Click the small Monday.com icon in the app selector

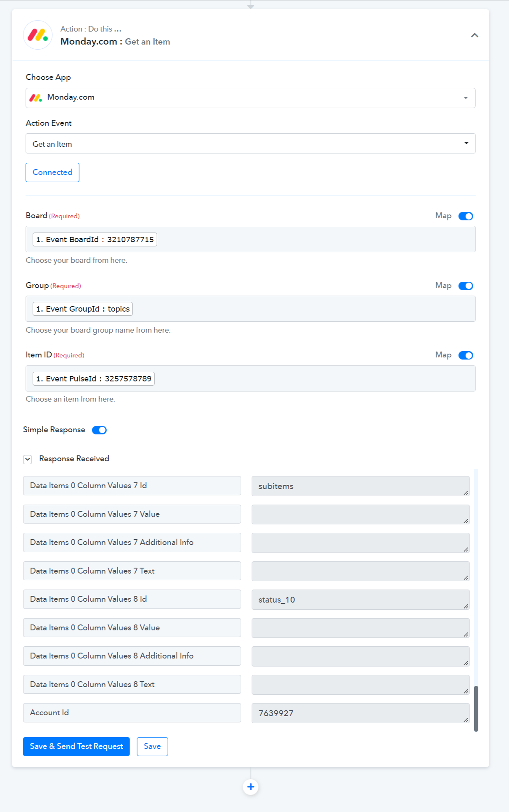pos(36,98)
